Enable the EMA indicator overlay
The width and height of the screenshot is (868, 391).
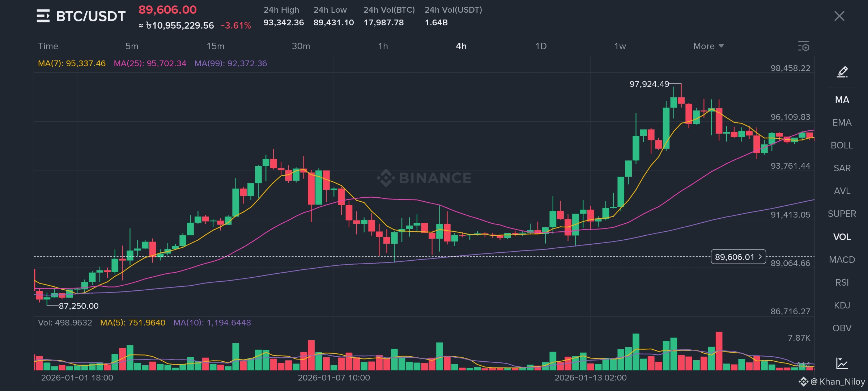pyautogui.click(x=842, y=122)
